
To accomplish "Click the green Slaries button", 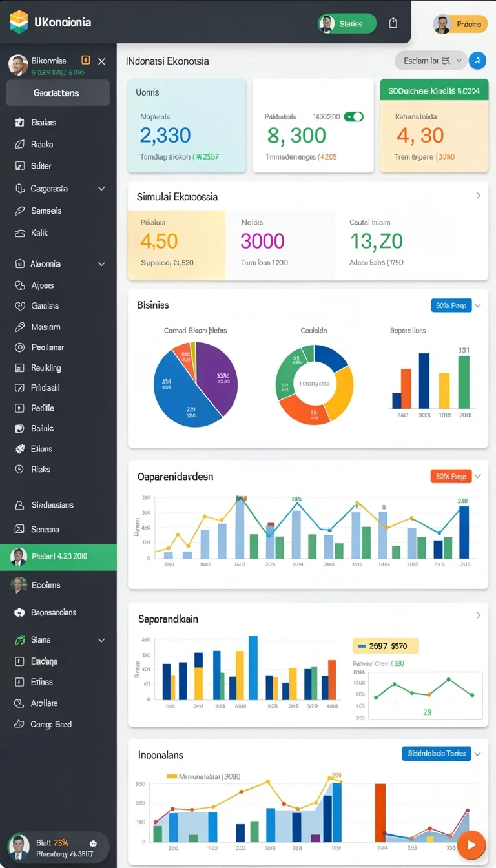I will tap(347, 24).
